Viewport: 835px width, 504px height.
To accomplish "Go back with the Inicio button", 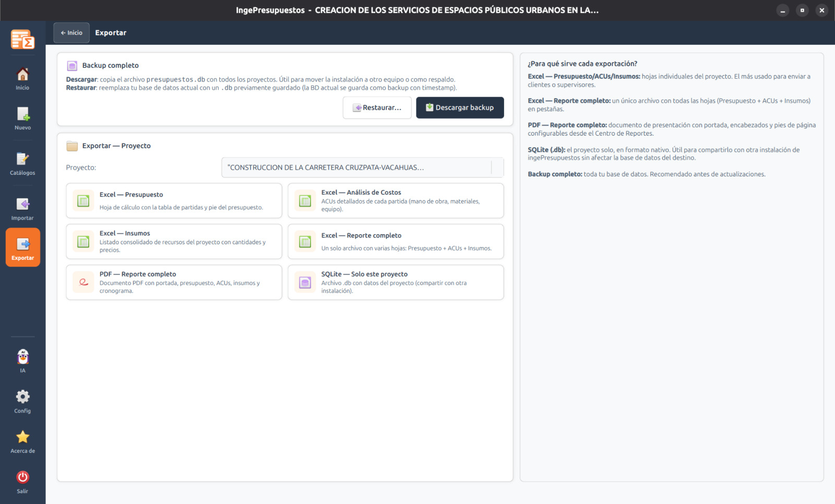I will 71,33.
